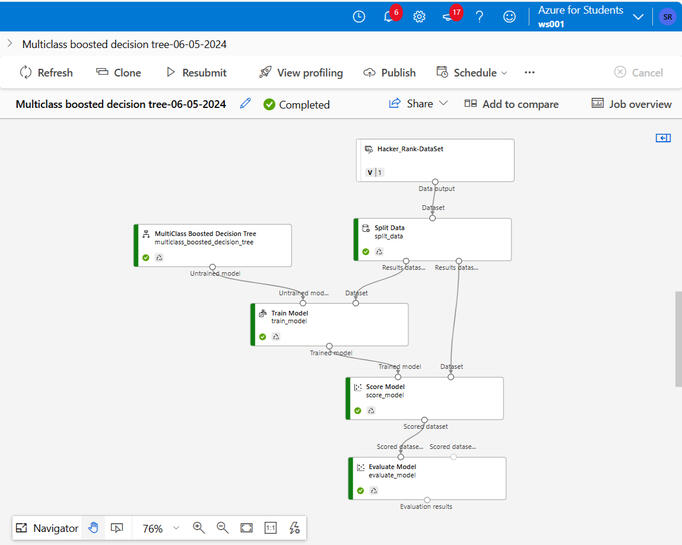The image size is (682, 545).
Task: Click the zoom to fit icon
Action: tap(246, 528)
